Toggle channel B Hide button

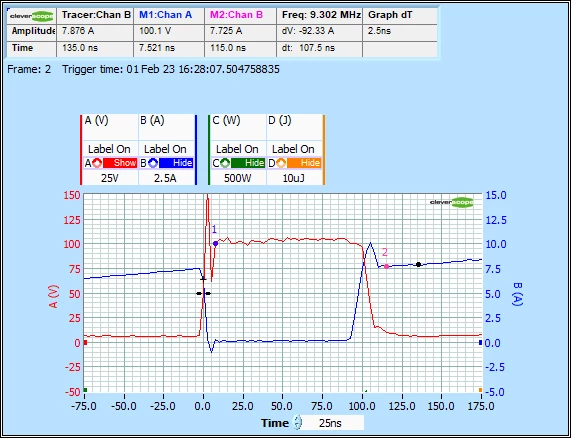pyautogui.click(x=176, y=163)
